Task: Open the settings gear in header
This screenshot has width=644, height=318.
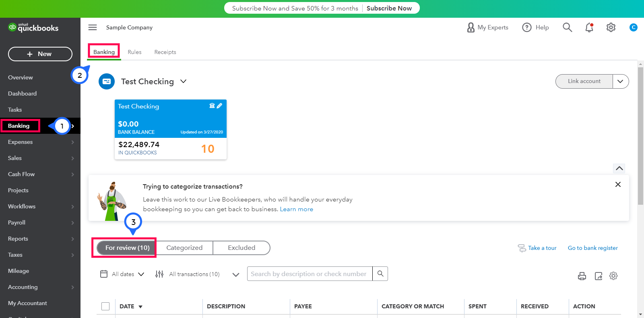Action: pos(611,27)
